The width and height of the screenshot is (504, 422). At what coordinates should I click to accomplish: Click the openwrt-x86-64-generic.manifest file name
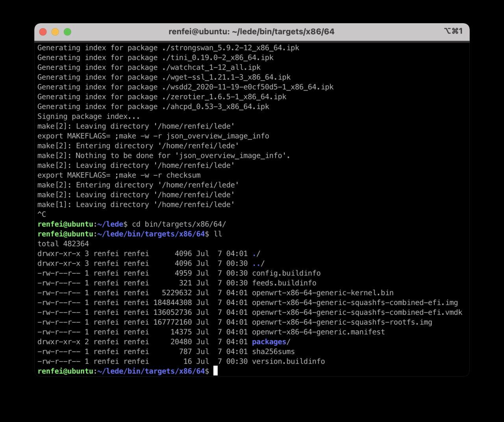pos(319,332)
